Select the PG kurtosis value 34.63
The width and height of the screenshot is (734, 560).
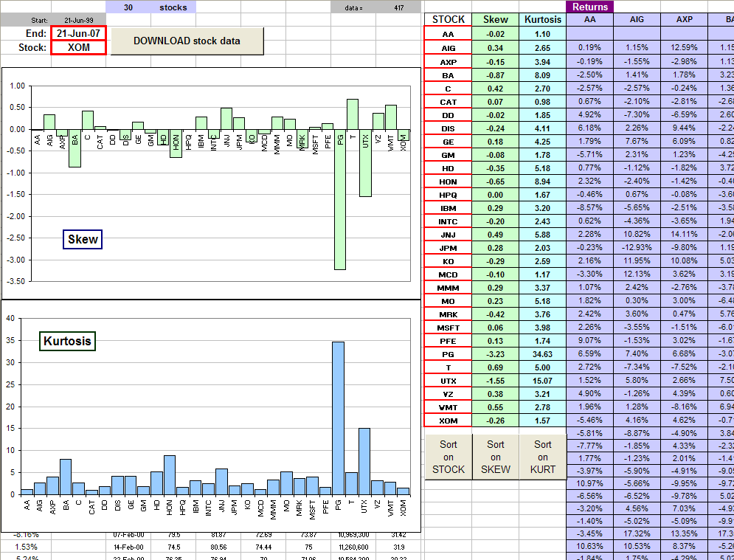(542, 354)
